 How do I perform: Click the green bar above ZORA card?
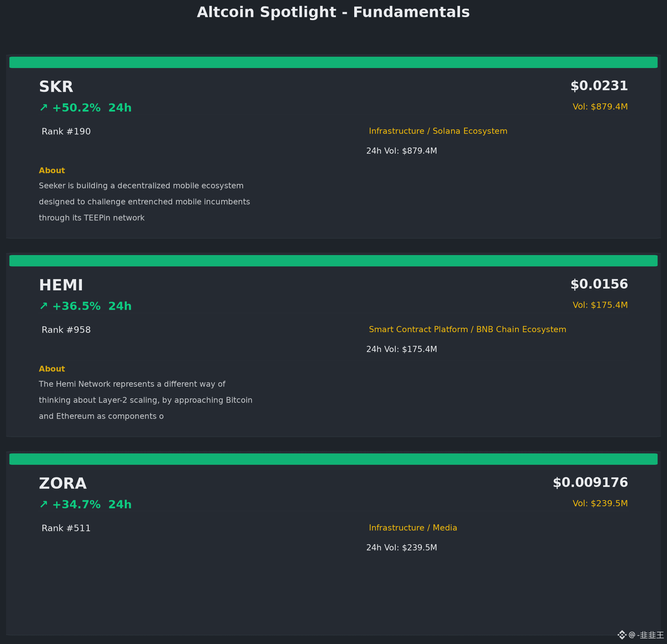pyautogui.click(x=333, y=459)
